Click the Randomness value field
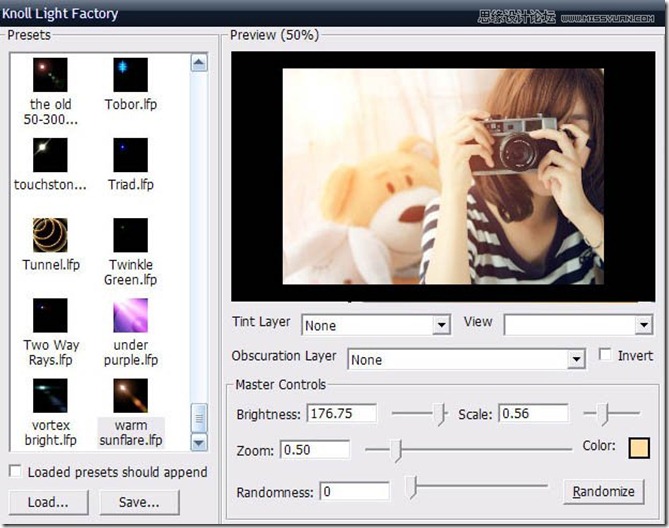Viewport: 669px width, 528px height. point(355,491)
